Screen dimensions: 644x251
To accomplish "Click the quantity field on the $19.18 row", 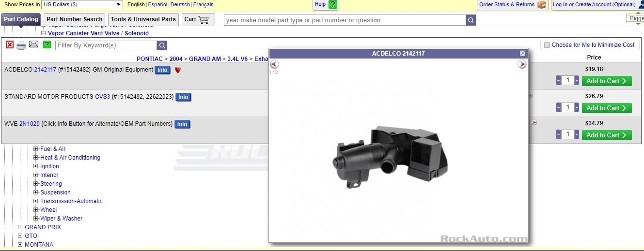I will tap(567, 81).
